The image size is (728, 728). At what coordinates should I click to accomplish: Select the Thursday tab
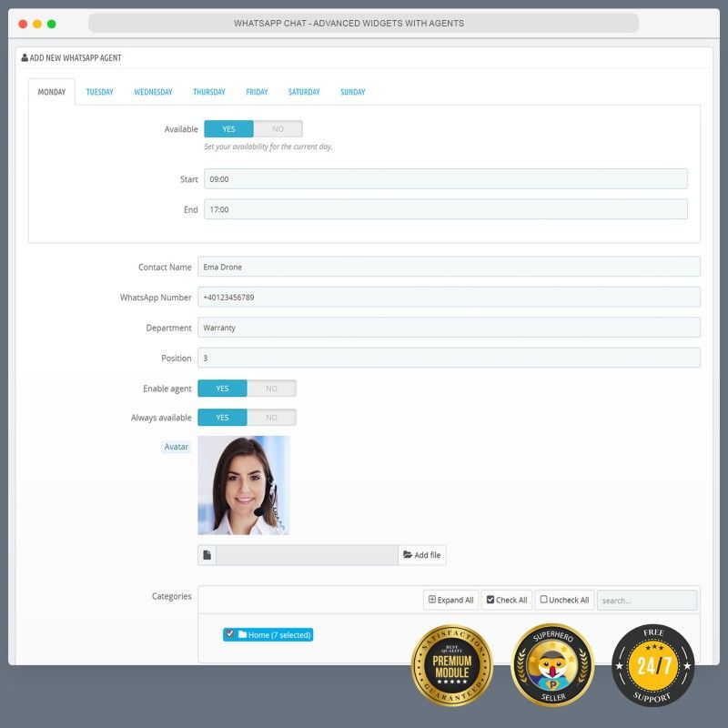209,92
